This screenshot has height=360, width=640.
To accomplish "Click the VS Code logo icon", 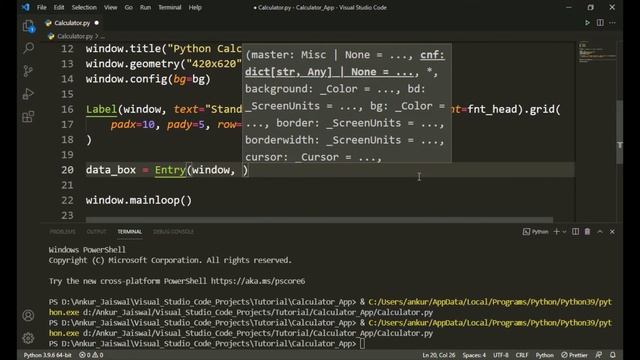I will point(26,7).
